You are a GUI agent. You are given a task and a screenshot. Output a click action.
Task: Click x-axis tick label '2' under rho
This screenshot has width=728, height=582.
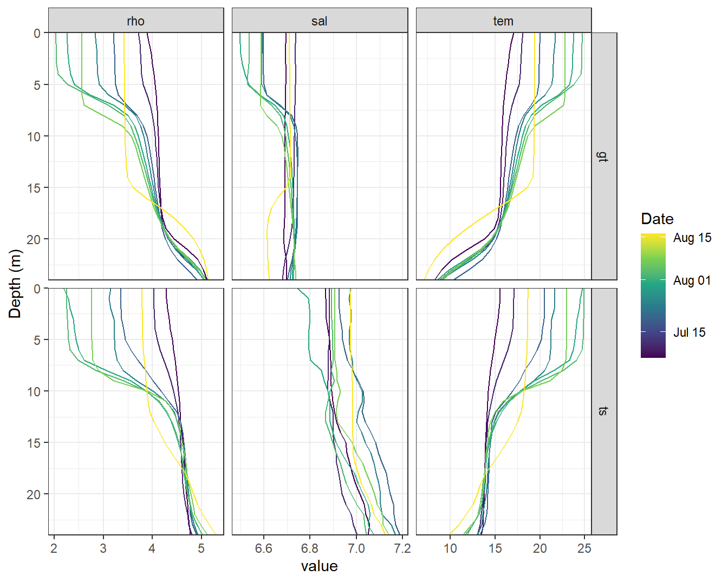click(54, 548)
